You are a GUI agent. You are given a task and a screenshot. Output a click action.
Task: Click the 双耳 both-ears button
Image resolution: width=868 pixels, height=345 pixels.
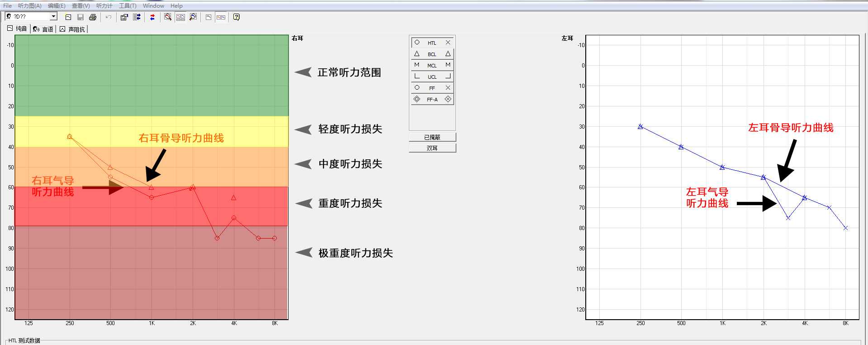432,148
